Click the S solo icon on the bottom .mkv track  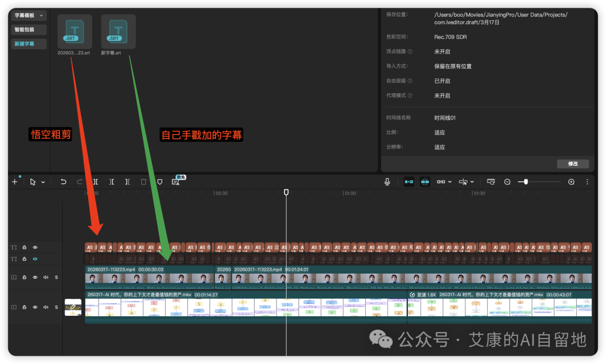click(x=57, y=307)
